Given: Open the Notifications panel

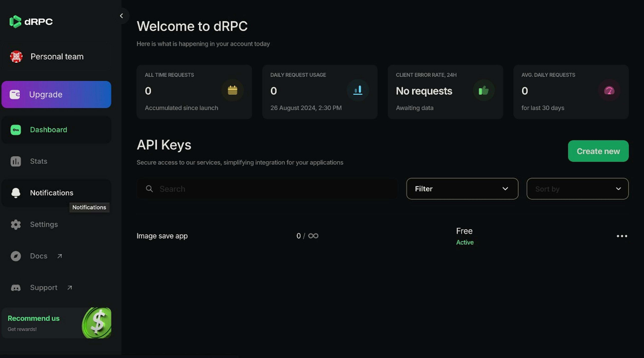Looking at the screenshot, I should click(51, 192).
